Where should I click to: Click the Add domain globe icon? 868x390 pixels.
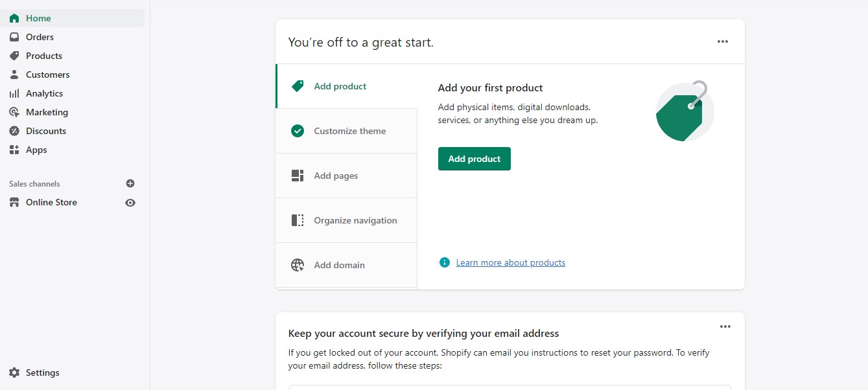point(298,265)
